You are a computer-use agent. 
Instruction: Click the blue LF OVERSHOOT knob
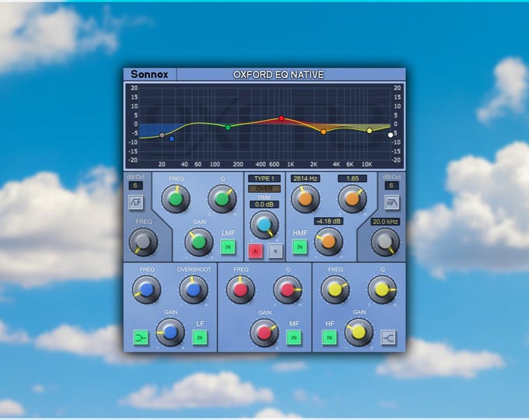tap(193, 289)
